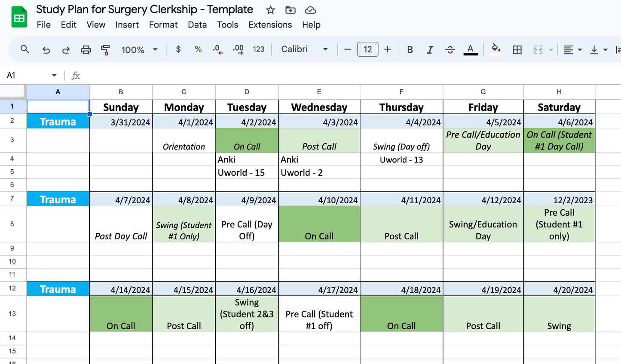Click the search magnifier icon in toolbar
Viewport: 621px width, 364px height.
click(25, 49)
